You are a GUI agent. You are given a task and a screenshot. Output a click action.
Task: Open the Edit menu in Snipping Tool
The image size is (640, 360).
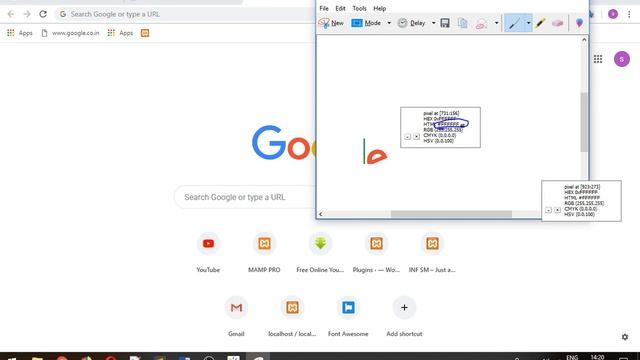[x=340, y=8]
